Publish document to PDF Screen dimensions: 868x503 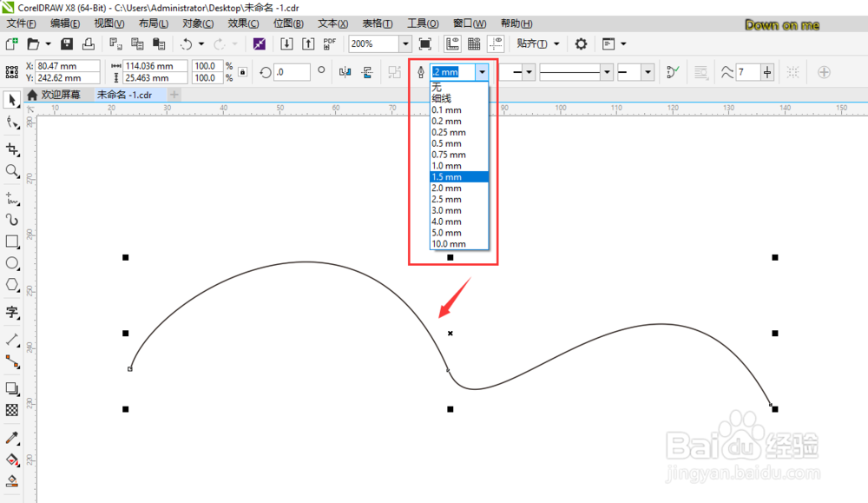pyautogui.click(x=330, y=43)
